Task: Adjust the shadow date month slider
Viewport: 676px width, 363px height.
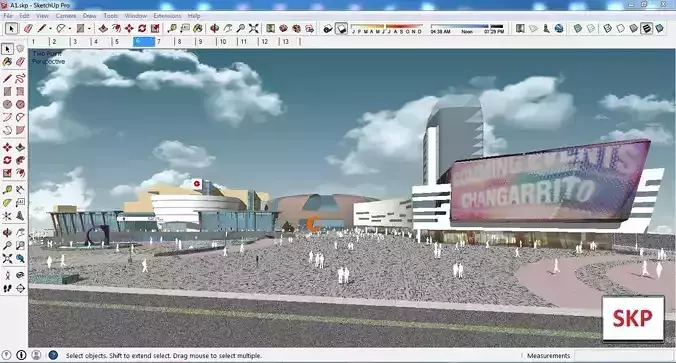Action: pyautogui.click(x=386, y=28)
